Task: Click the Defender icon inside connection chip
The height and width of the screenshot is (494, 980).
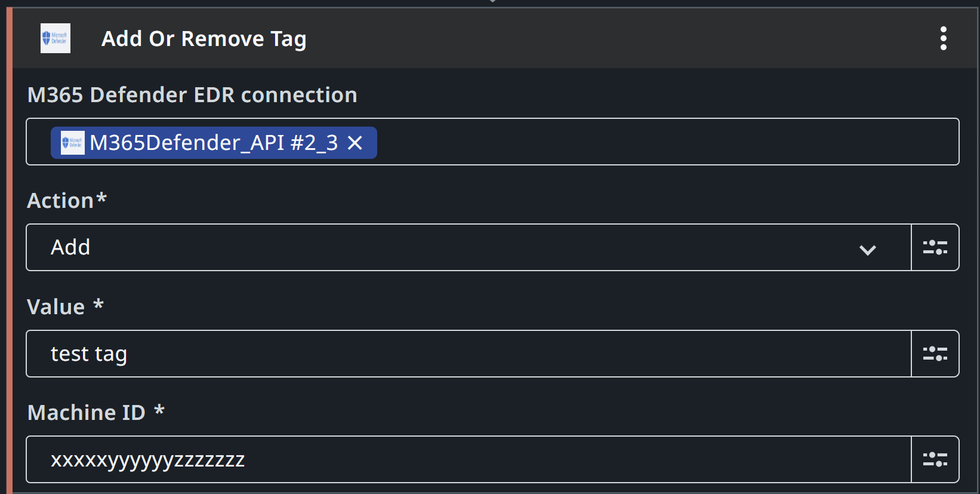Action: 73,143
